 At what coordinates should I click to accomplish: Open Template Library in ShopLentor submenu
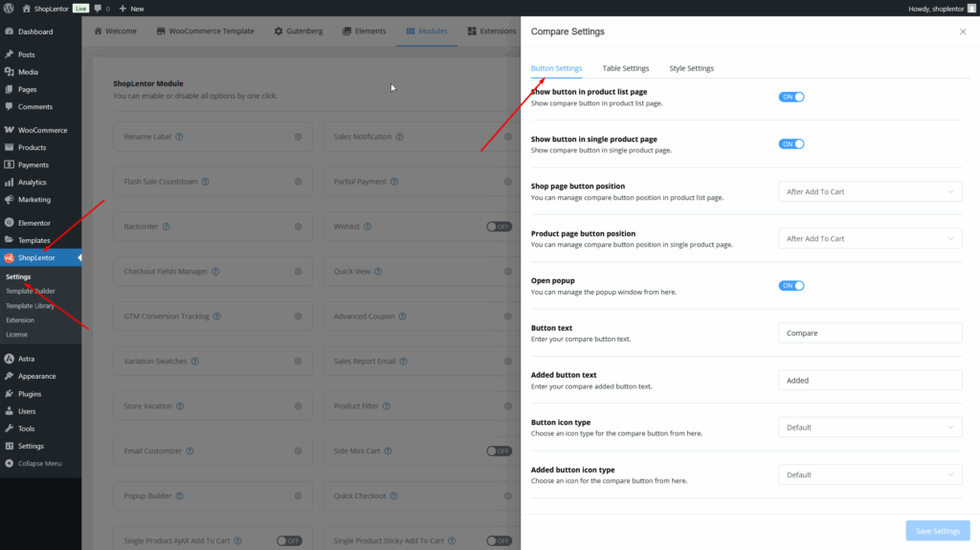coord(31,306)
